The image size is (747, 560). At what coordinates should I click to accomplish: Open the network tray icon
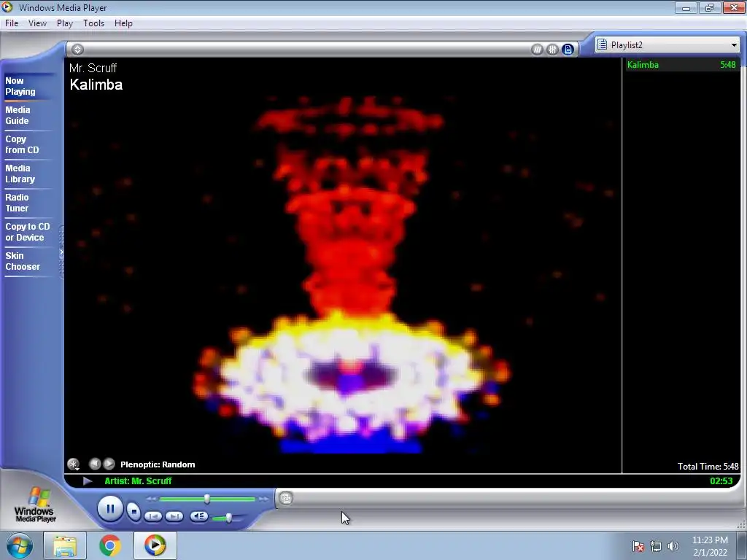coord(656,546)
